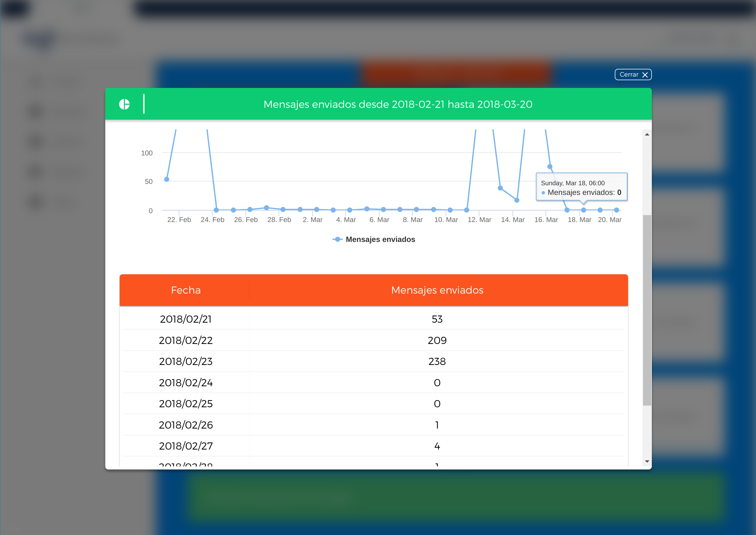Click the scrollbar down arrow in the modal
The height and width of the screenshot is (535, 756).
click(647, 461)
